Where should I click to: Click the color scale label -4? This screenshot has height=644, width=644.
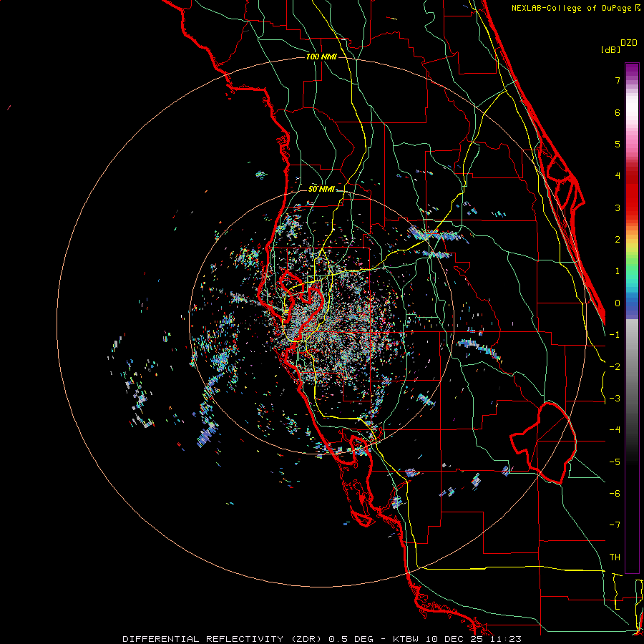pos(615,430)
